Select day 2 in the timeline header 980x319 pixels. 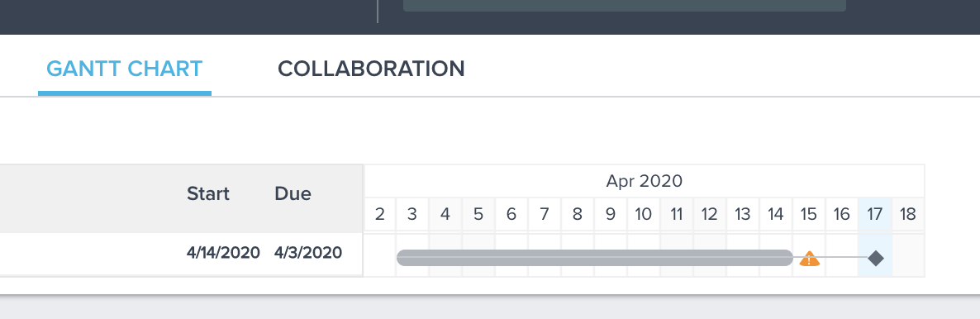[x=379, y=215]
